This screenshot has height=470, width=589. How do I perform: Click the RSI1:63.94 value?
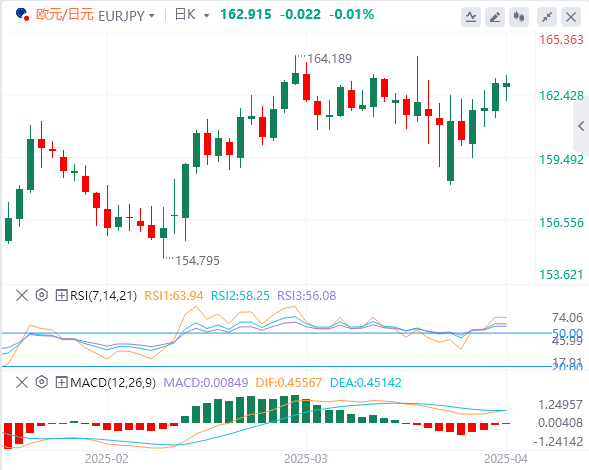174,296
